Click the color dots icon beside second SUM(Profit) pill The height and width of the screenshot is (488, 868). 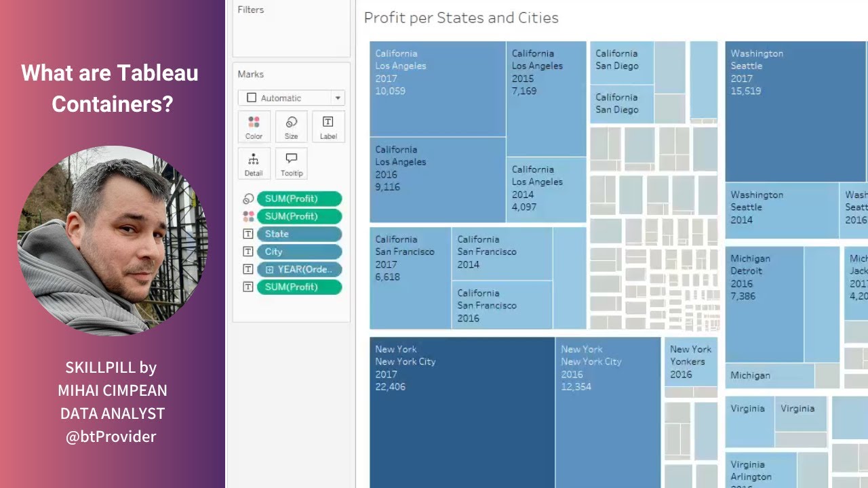click(248, 216)
